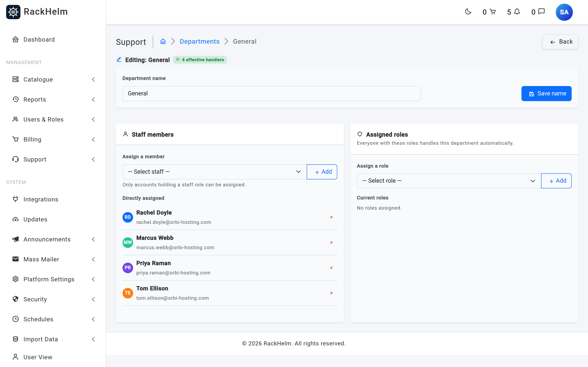The height and width of the screenshot is (367, 588).
Task: Click the Save name button
Action: click(x=546, y=93)
